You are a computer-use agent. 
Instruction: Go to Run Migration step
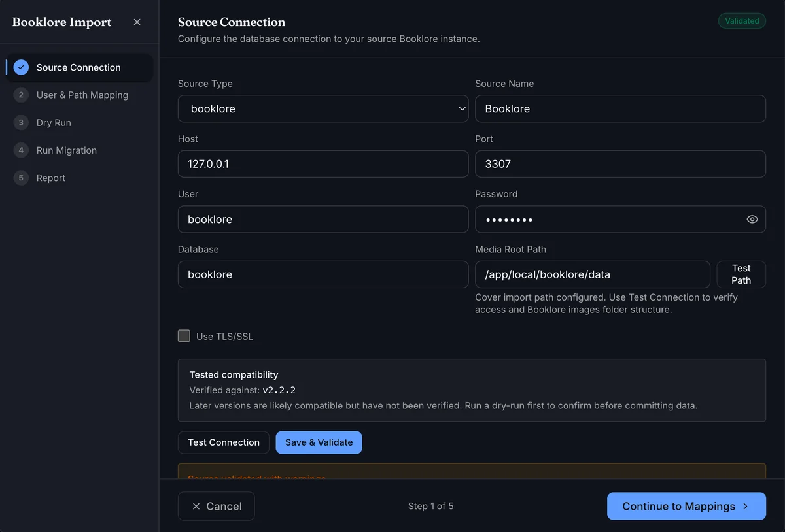pyautogui.click(x=67, y=150)
